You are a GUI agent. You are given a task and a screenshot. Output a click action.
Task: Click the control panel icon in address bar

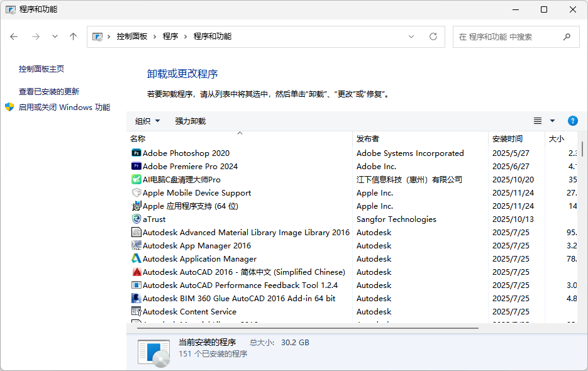[97, 36]
